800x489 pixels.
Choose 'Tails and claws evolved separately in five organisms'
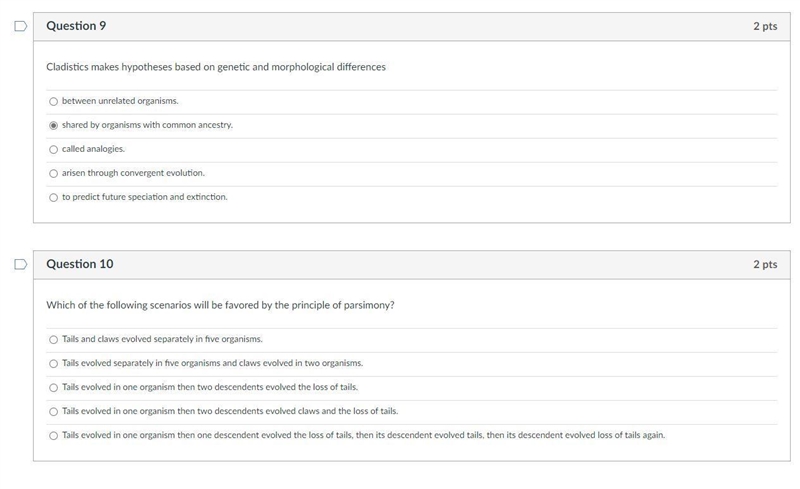[53, 339]
